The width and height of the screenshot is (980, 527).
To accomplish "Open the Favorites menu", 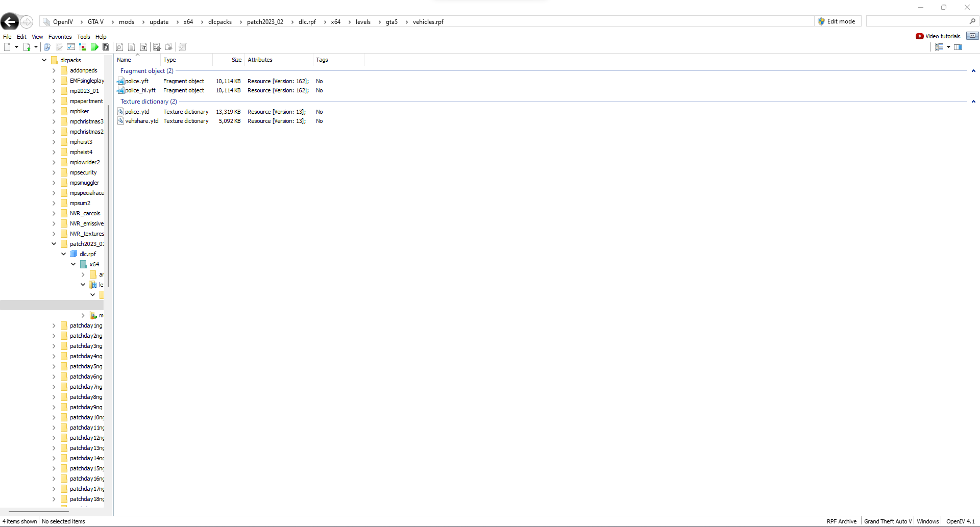I will click(x=60, y=37).
